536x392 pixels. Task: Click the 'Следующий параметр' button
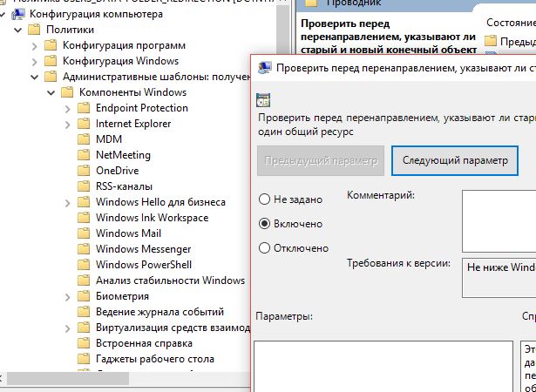tap(455, 160)
